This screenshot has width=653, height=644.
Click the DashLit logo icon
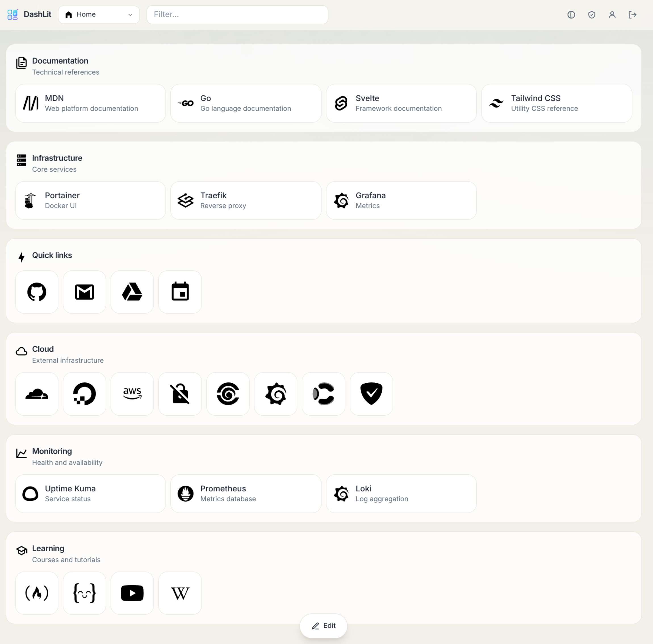pos(12,14)
